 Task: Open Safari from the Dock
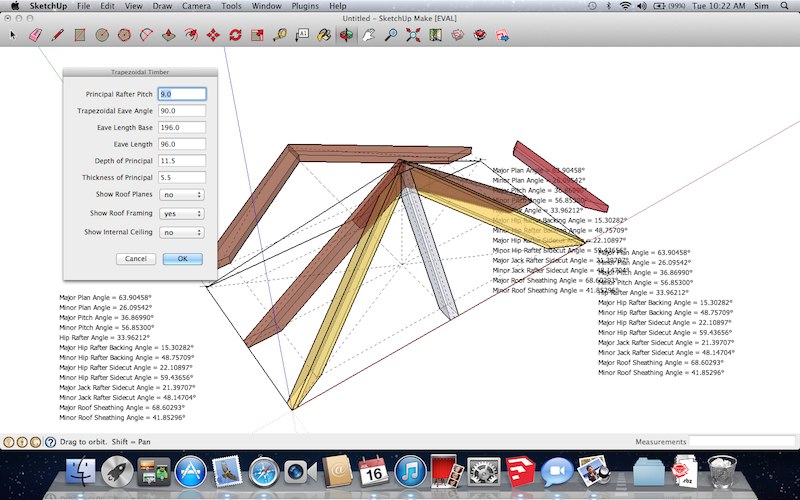tap(263, 470)
